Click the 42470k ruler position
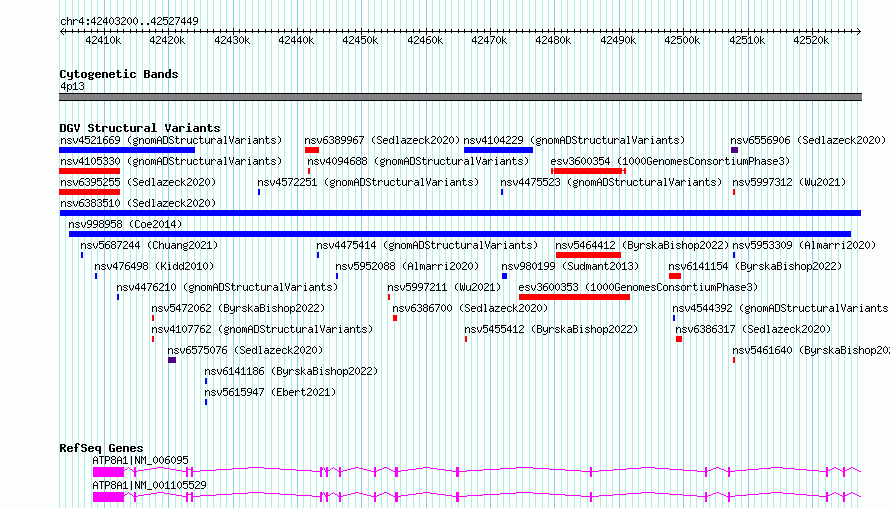The height and width of the screenshot is (508, 890). pos(489,40)
